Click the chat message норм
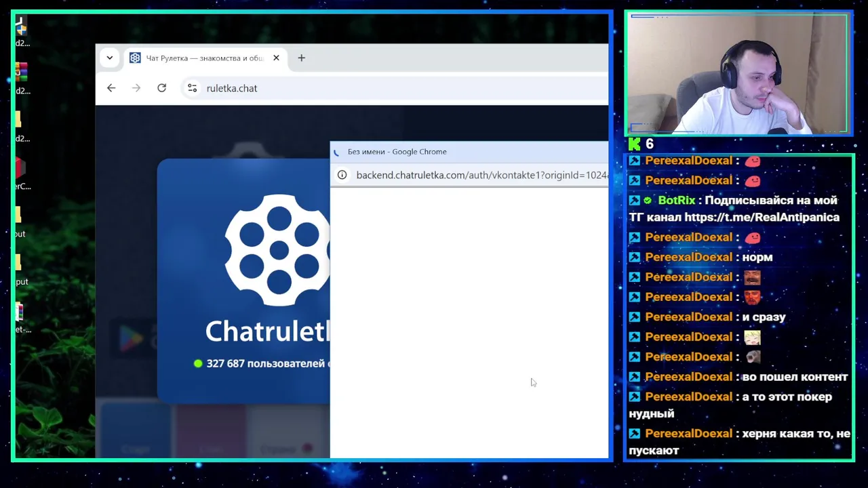Viewport: 868px width, 488px height. tap(757, 258)
